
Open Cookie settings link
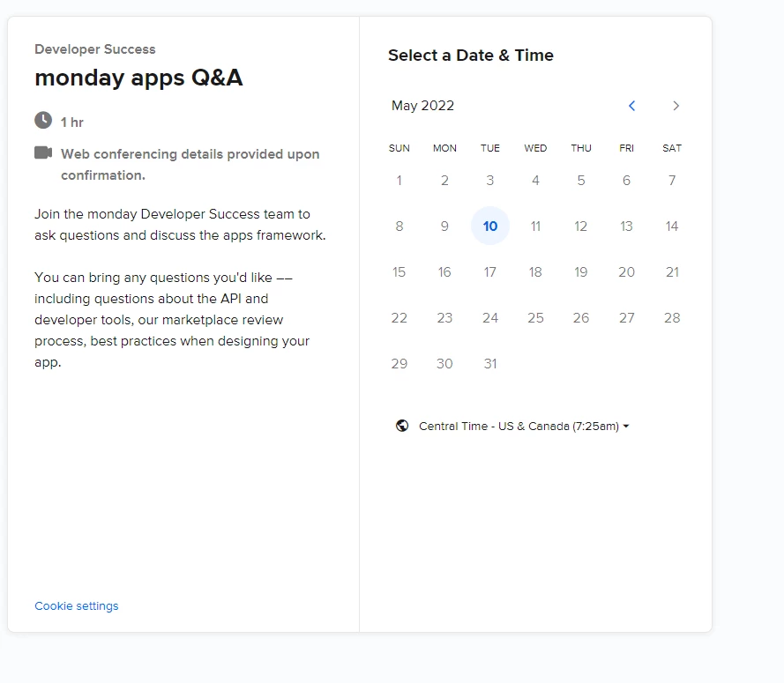[77, 606]
